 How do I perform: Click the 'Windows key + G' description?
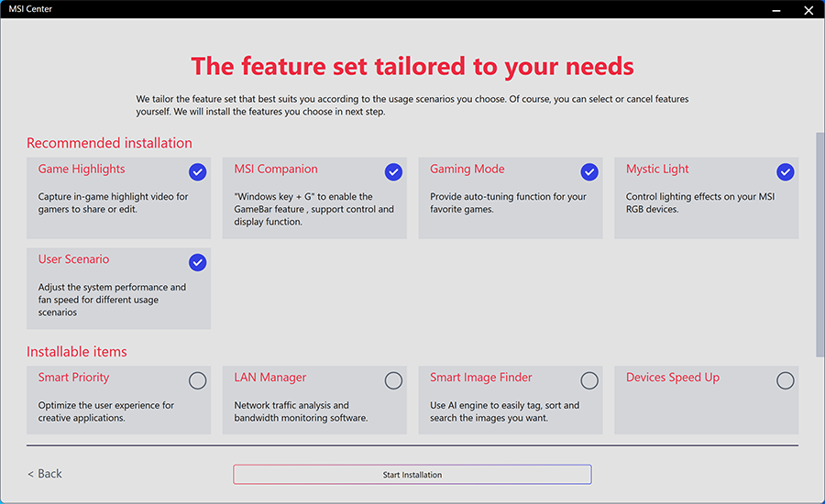click(314, 209)
